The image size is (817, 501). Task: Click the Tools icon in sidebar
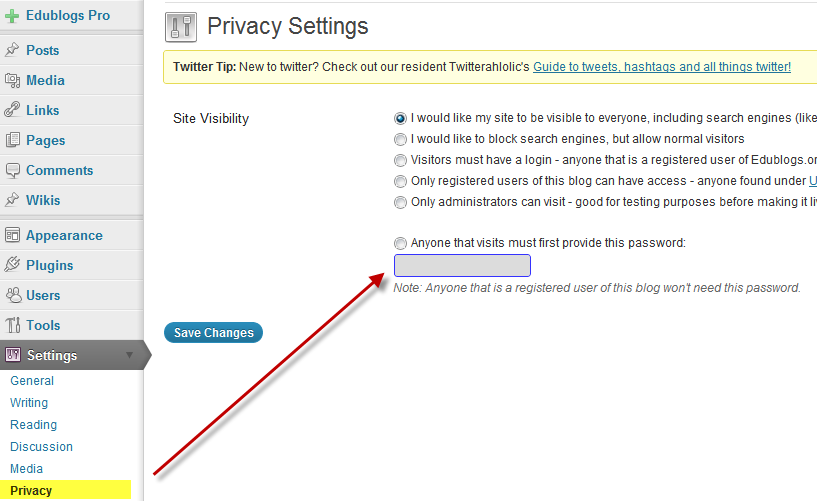pos(12,325)
